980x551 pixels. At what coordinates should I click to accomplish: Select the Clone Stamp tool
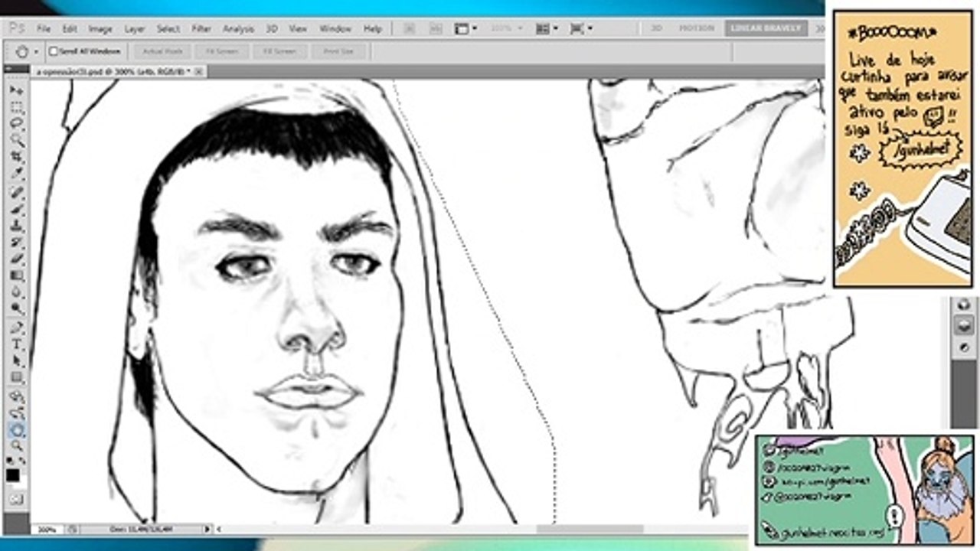click(x=16, y=227)
